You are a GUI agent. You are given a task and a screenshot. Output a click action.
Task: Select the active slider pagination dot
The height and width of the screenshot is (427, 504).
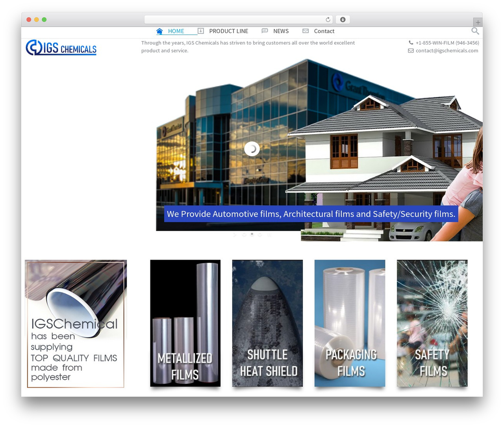(252, 234)
